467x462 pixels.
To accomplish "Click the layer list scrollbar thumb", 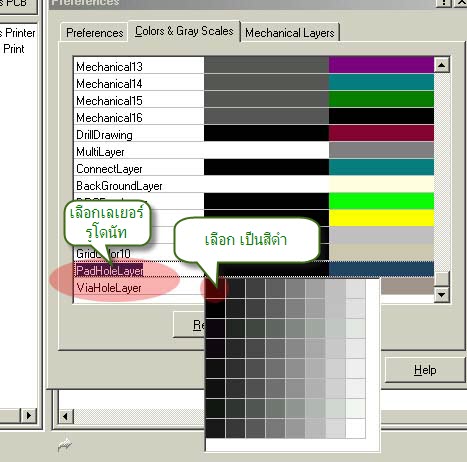I will tap(442, 279).
